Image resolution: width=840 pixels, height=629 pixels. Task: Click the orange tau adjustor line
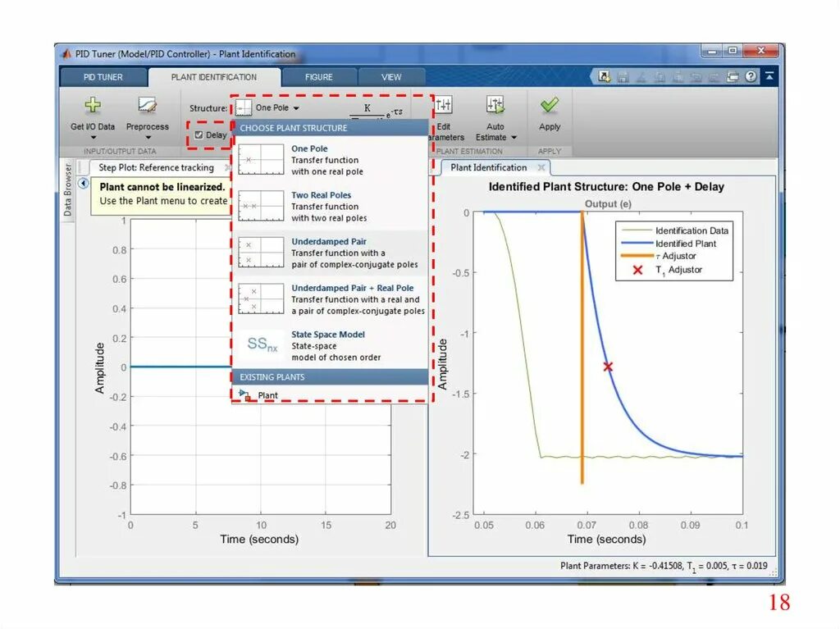[x=582, y=347]
